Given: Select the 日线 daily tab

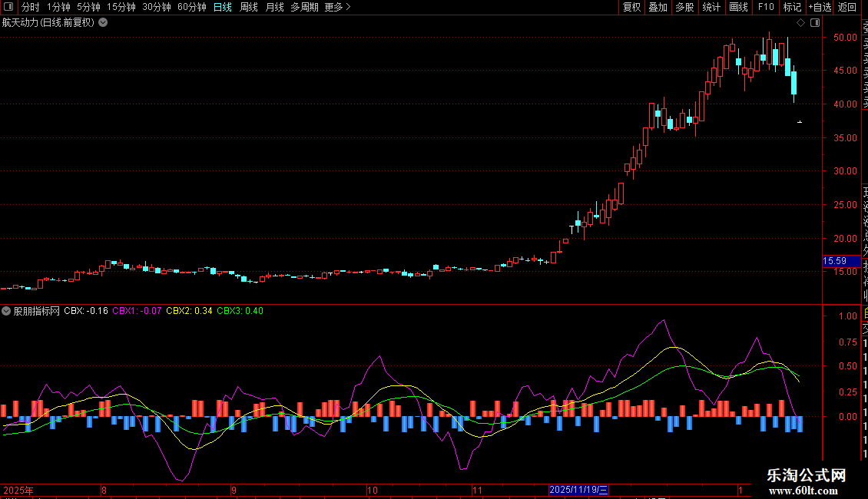Looking at the screenshot, I should 223,7.
